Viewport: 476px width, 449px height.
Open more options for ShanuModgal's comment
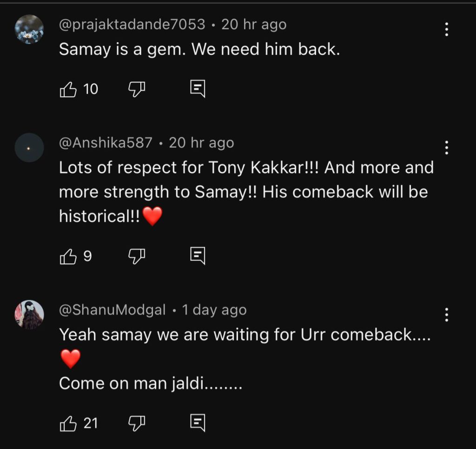[x=446, y=315]
